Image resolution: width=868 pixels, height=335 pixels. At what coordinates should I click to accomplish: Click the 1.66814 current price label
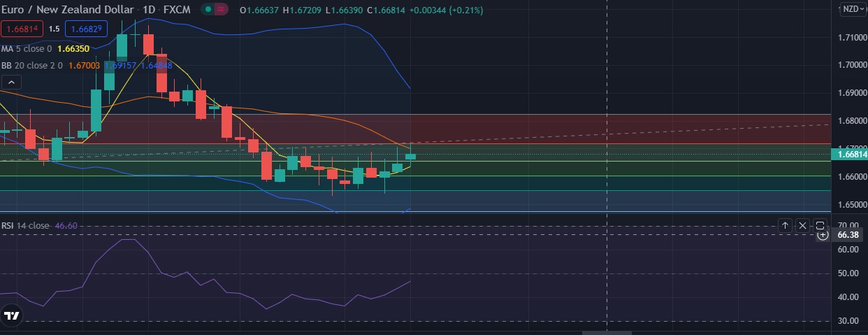pyautogui.click(x=851, y=155)
